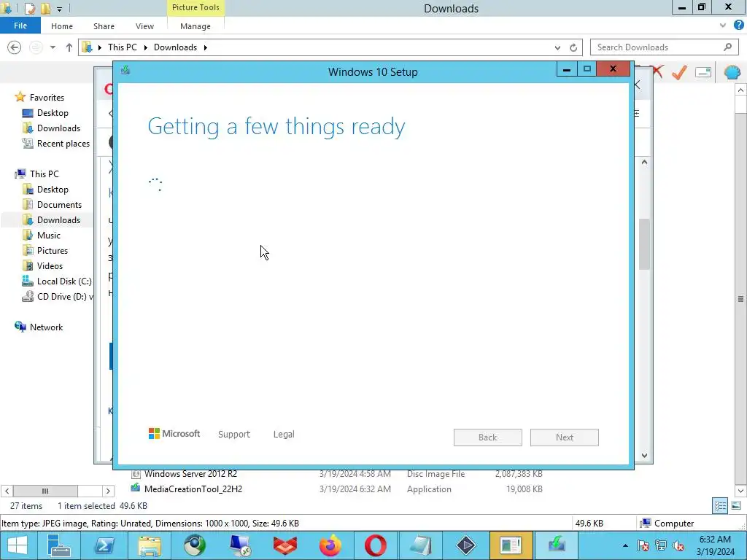Expand the address bar history dropdown
747x560 pixels.
point(557,47)
